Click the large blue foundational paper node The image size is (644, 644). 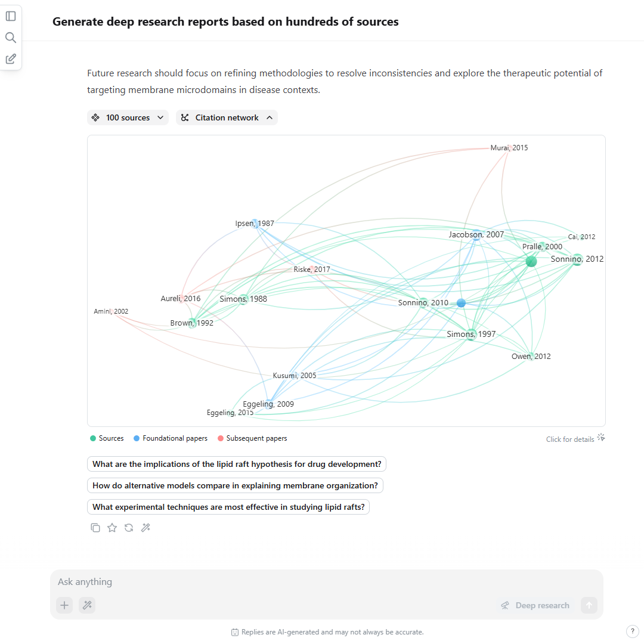[461, 303]
